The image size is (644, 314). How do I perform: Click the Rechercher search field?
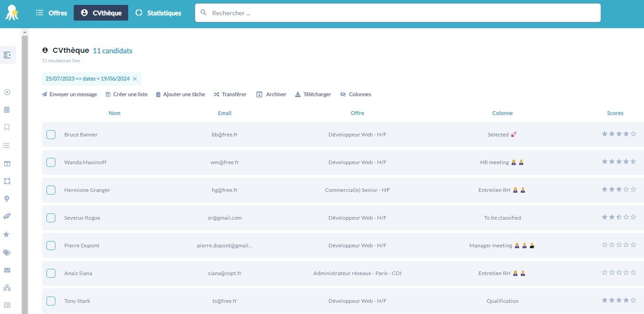[397, 13]
